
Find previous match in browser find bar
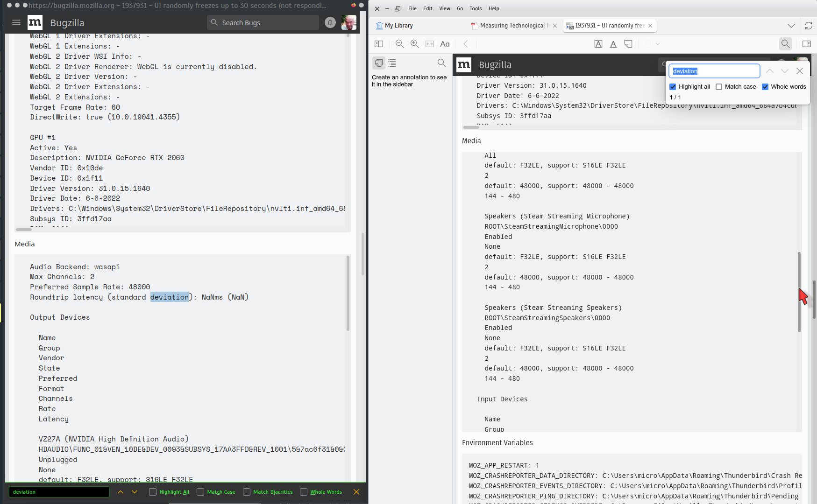[x=121, y=492]
